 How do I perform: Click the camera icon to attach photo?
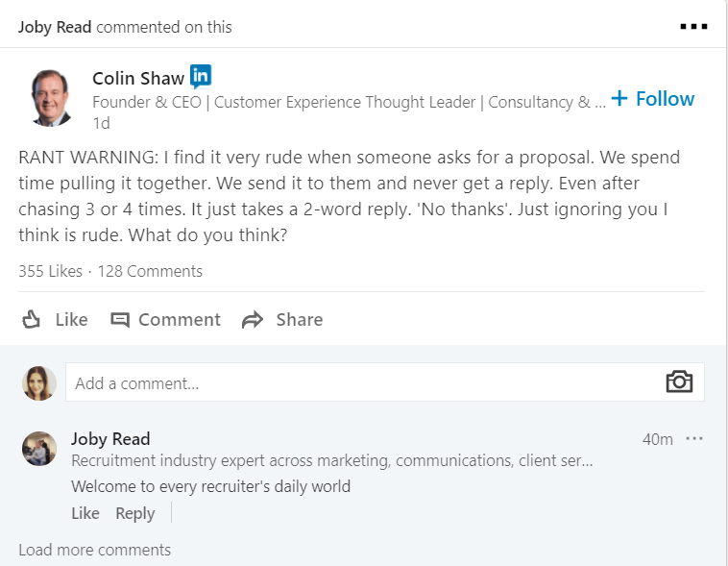click(679, 381)
